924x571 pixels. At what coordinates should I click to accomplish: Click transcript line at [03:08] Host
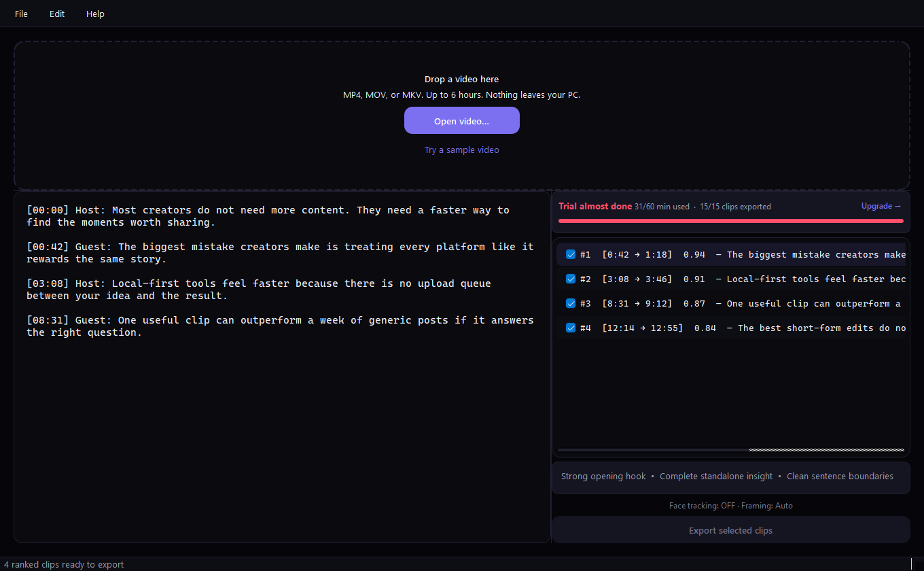coord(259,290)
